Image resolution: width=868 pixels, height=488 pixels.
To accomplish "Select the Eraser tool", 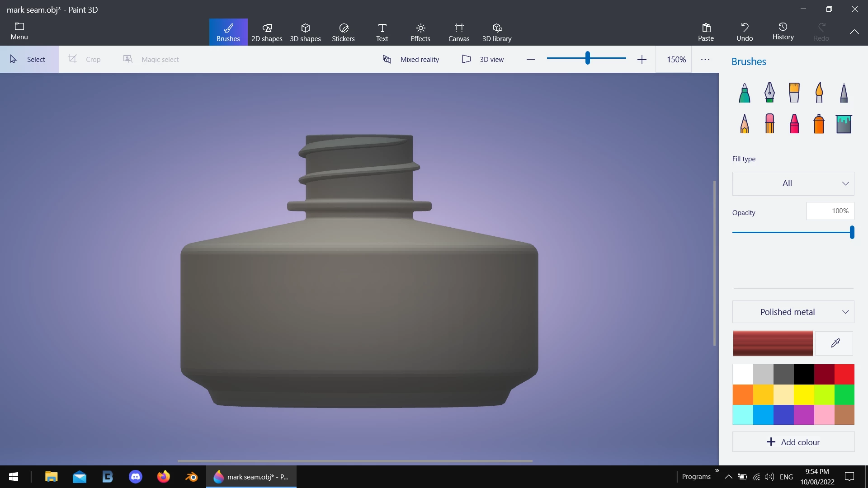I will 769,123.
